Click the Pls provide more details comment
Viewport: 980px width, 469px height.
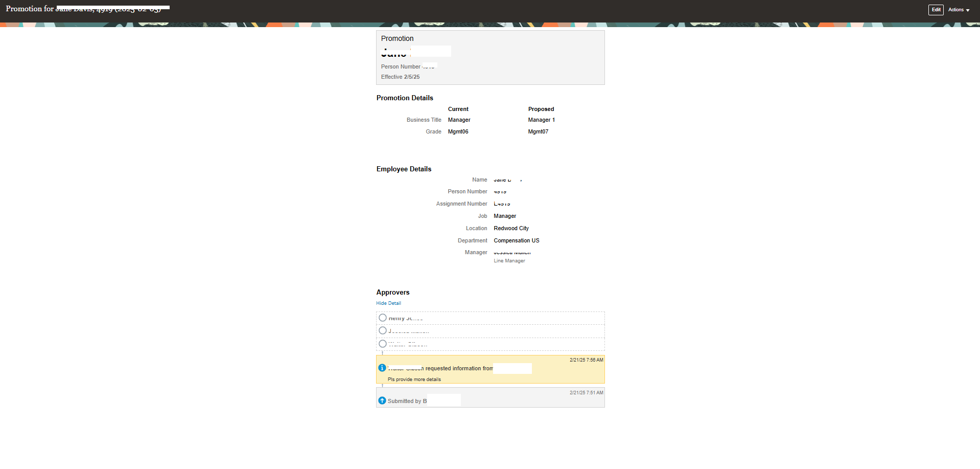[414, 379]
